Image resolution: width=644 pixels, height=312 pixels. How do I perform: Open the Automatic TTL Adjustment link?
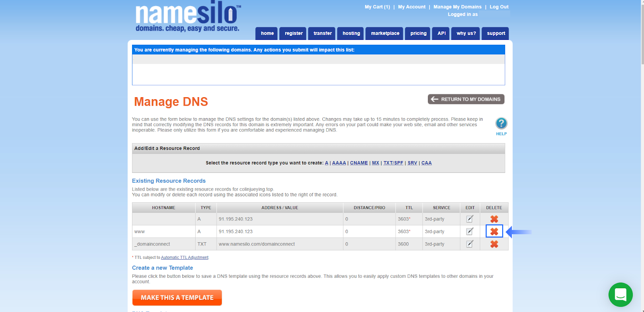pyautogui.click(x=185, y=258)
